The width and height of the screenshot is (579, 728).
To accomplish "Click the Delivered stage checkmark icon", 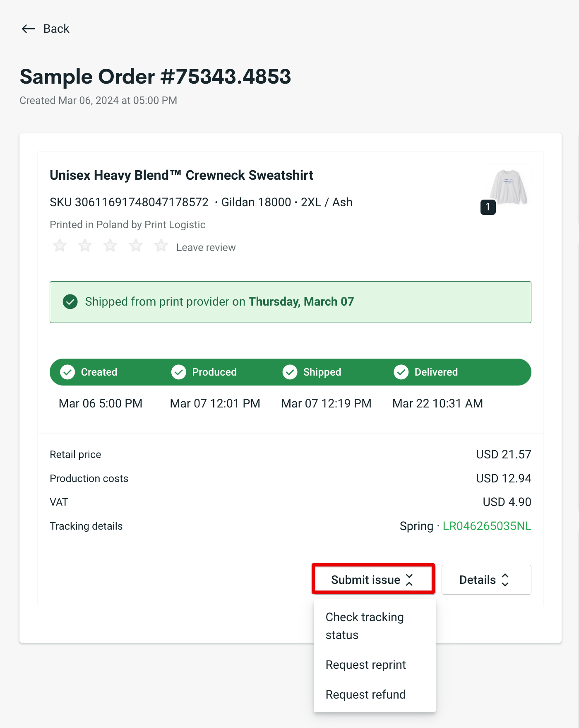I will tap(401, 372).
